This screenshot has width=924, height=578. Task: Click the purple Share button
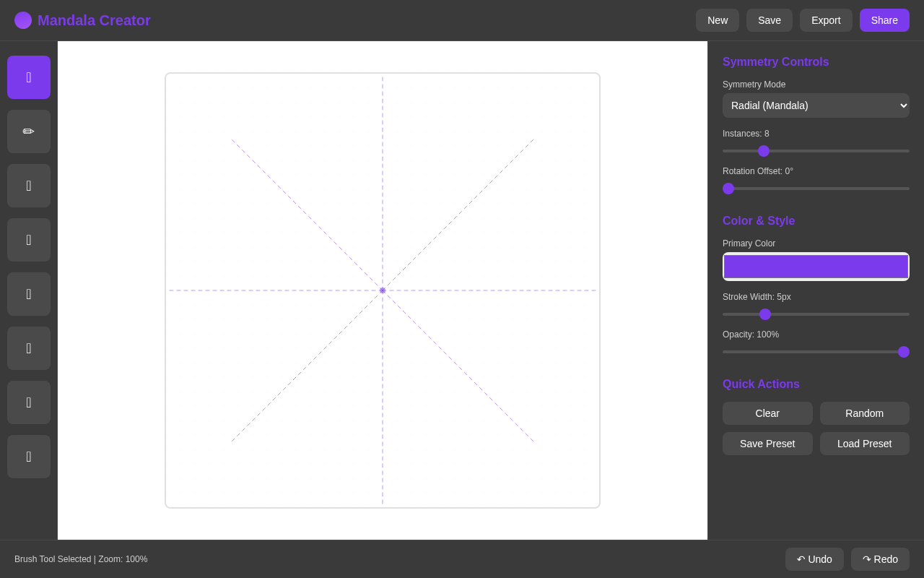point(884,20)
